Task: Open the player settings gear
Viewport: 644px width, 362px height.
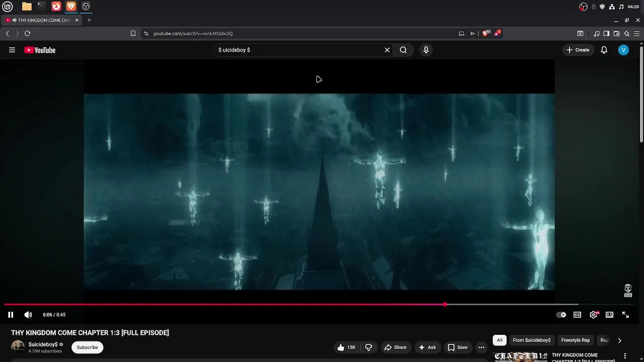Action: pos(594,315)
